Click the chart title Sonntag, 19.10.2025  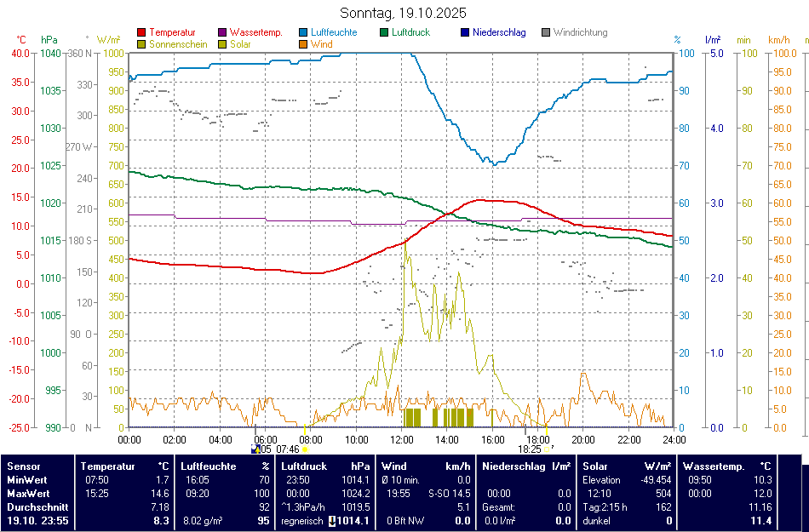click(404, 13)
